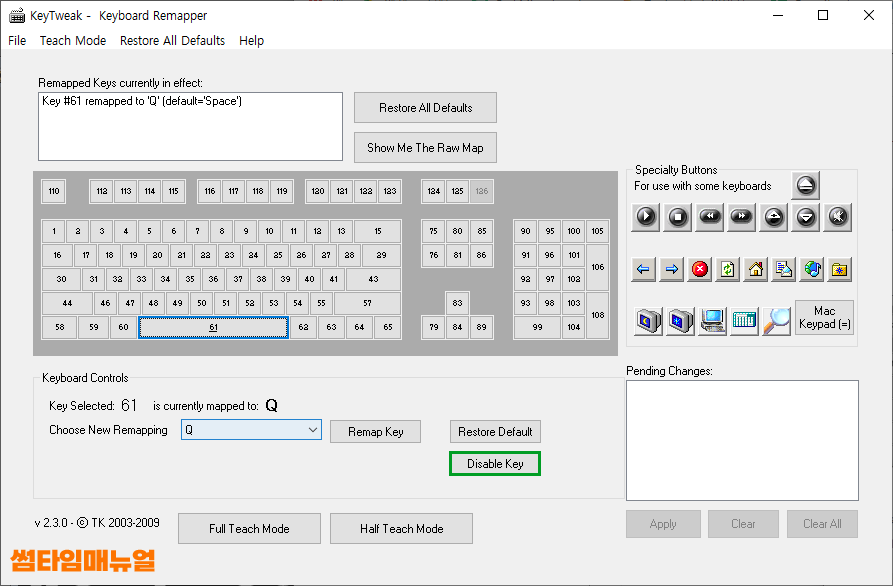Click the Volume Up specialty button
The width and height of the screenshot is (893, 586).
(773, 217)
